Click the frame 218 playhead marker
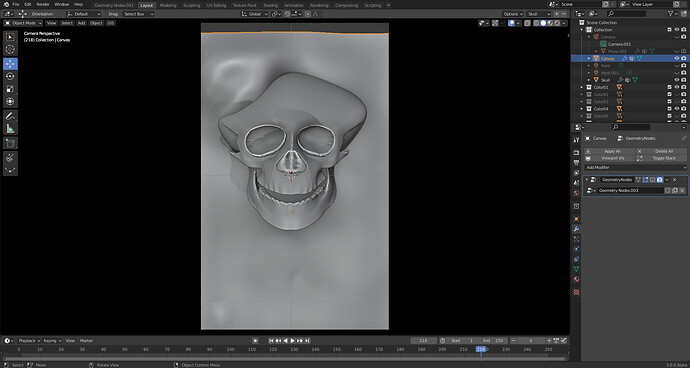The image size is (690, 368). tap(481, 349)
